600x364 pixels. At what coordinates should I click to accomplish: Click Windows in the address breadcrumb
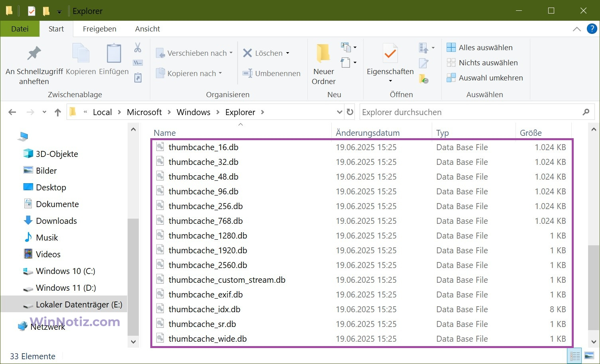[x=193, y=112]
